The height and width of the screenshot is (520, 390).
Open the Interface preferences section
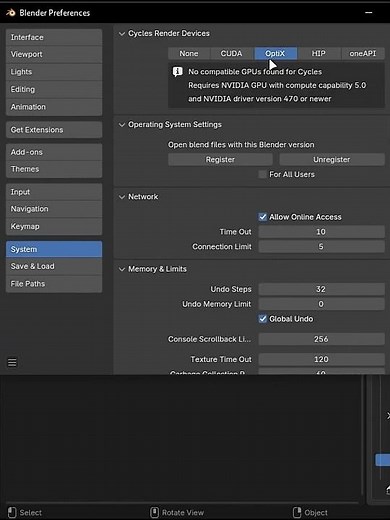coord(54,37)
